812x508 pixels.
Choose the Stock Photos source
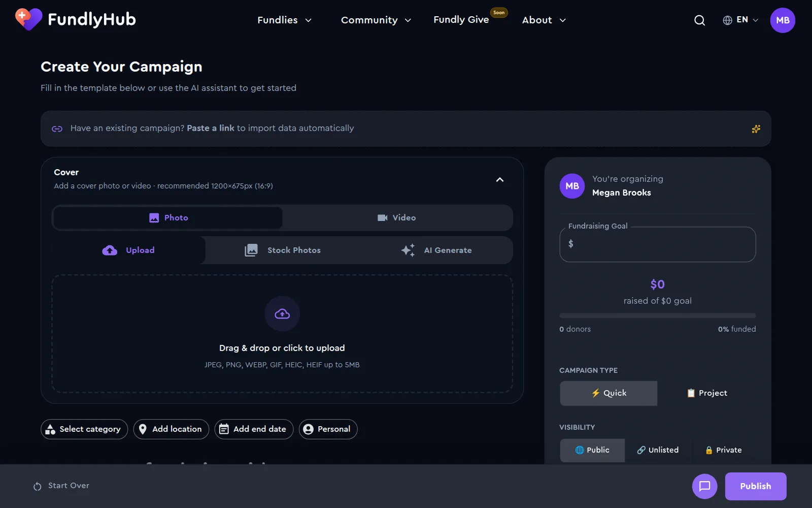click(283, 250)
